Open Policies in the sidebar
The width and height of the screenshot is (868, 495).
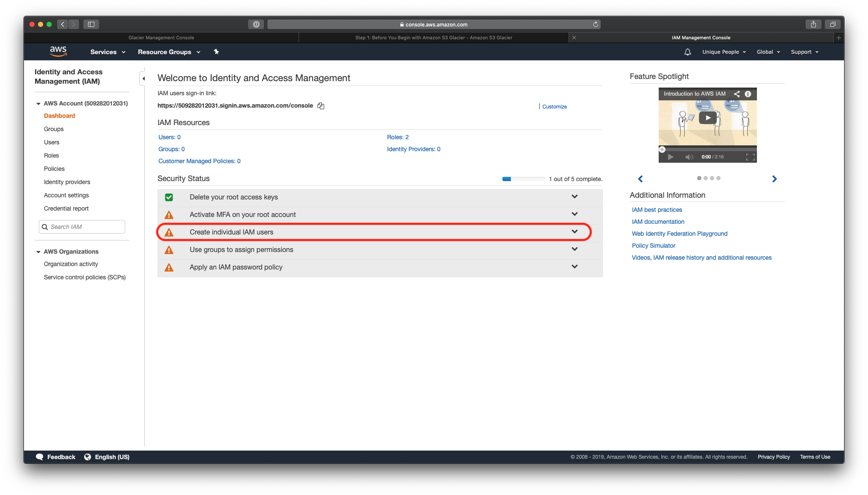tap(54, 169)
